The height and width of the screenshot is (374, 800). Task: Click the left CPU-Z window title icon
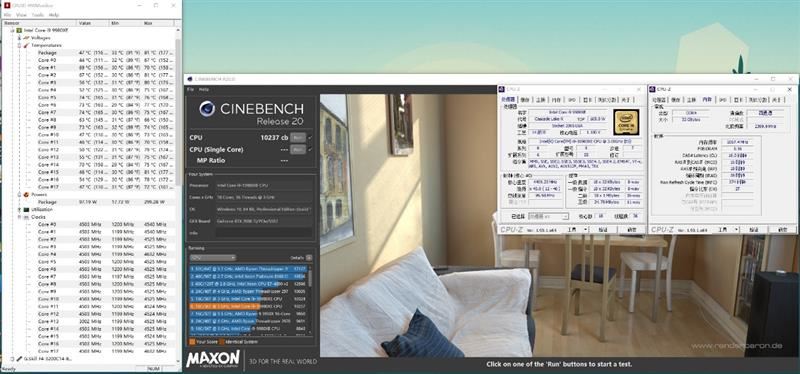(503, 89)
